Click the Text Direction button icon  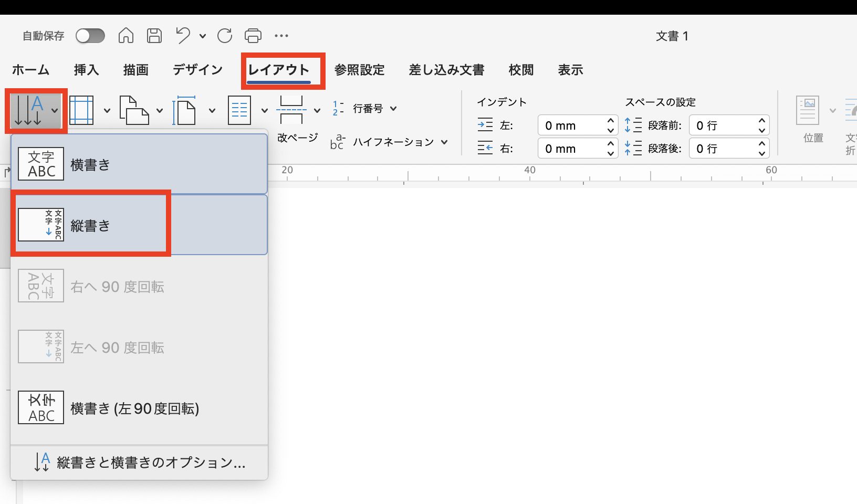pos(29,110)
